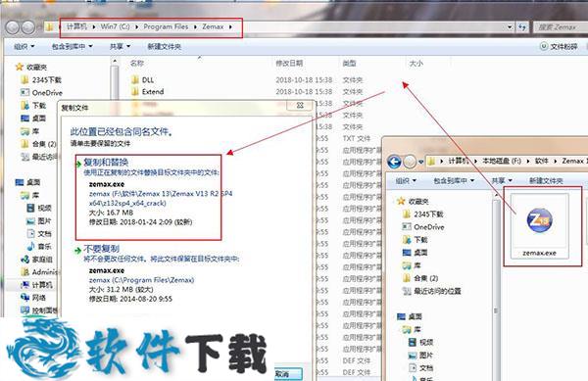Select 桌面 under 收藏夹 in C: Zemax window
The image size is (588, 381).
coord(33,118)
